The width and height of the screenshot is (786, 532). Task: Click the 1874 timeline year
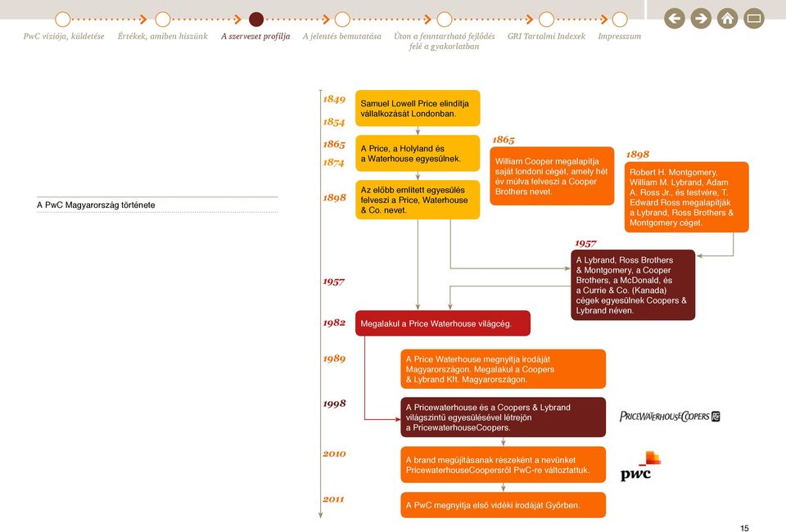(x=334, y=162)
